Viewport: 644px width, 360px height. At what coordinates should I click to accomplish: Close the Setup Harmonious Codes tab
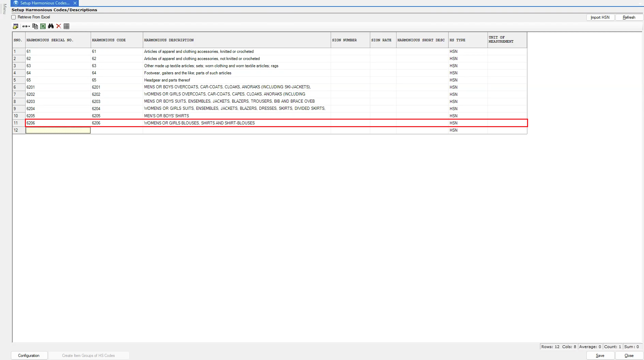[x=75, y=3]
